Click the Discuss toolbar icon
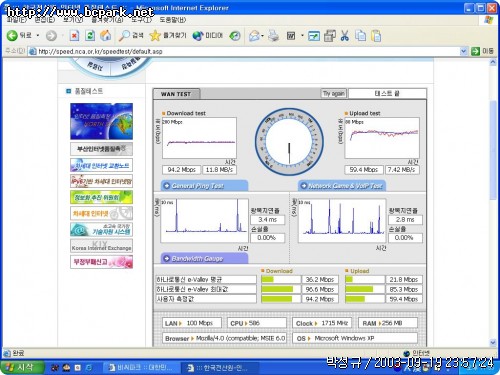Screen dimensions: 500x375 click(314, 36)
